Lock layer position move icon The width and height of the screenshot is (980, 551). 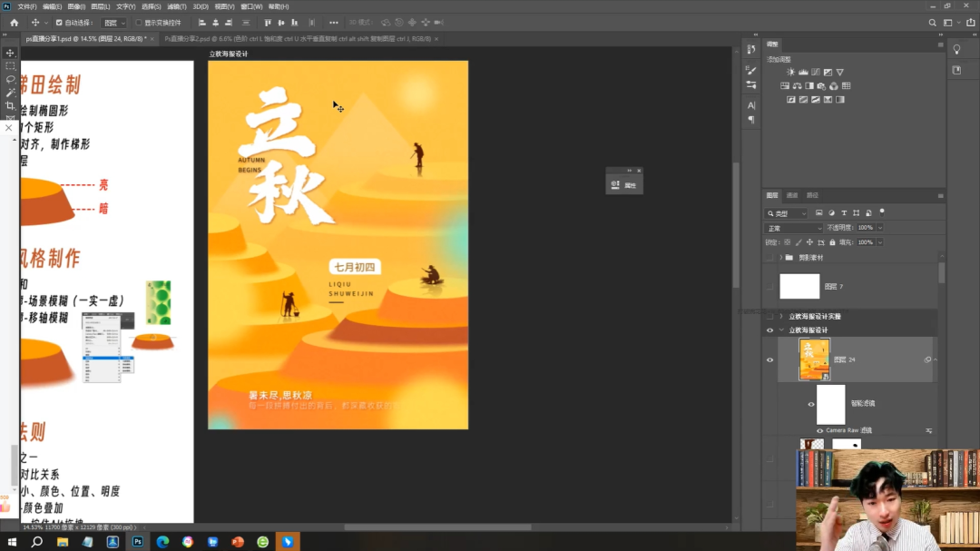[x=809, y=242]
